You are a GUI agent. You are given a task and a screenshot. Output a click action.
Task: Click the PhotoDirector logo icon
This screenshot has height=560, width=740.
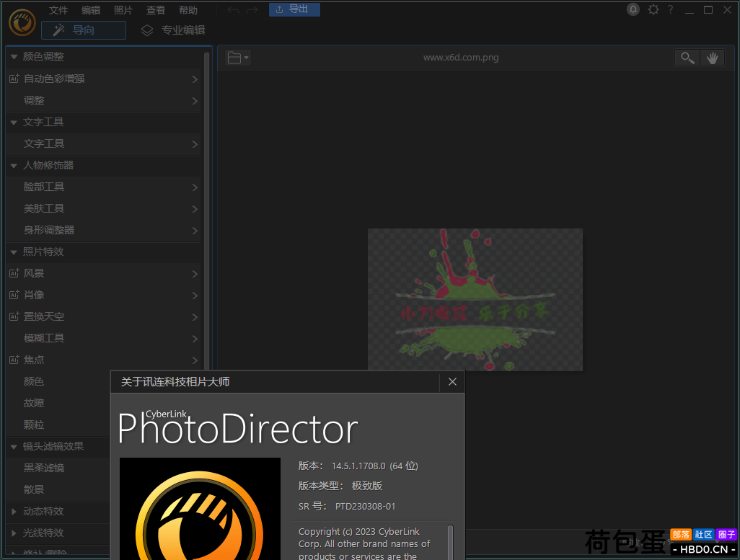click(22, 22)
